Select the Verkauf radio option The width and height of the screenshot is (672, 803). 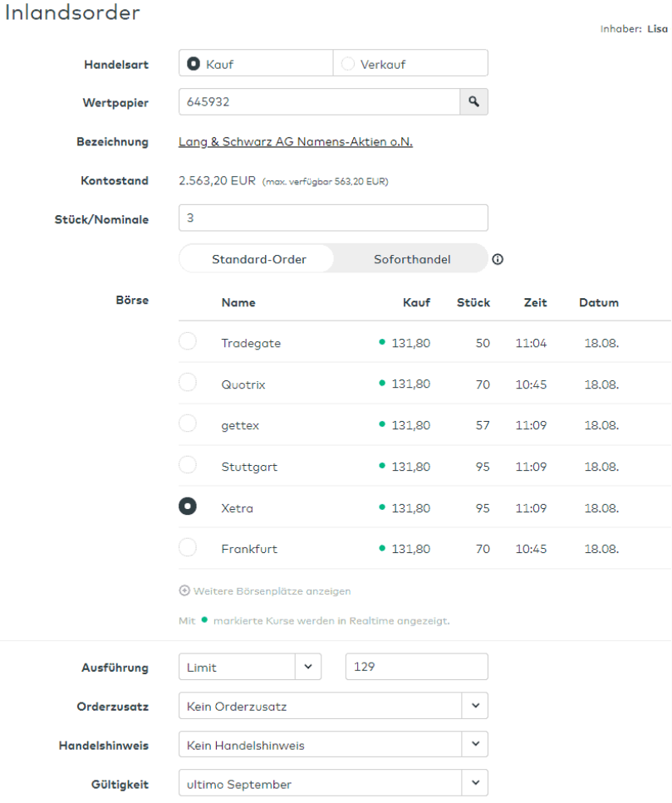tap(347, 64)
